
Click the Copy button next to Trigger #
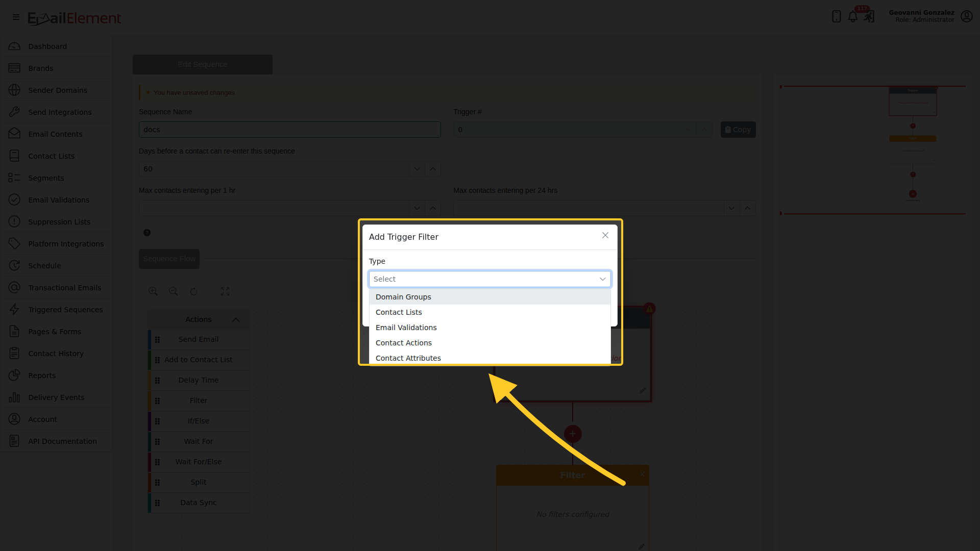(738, 130)
